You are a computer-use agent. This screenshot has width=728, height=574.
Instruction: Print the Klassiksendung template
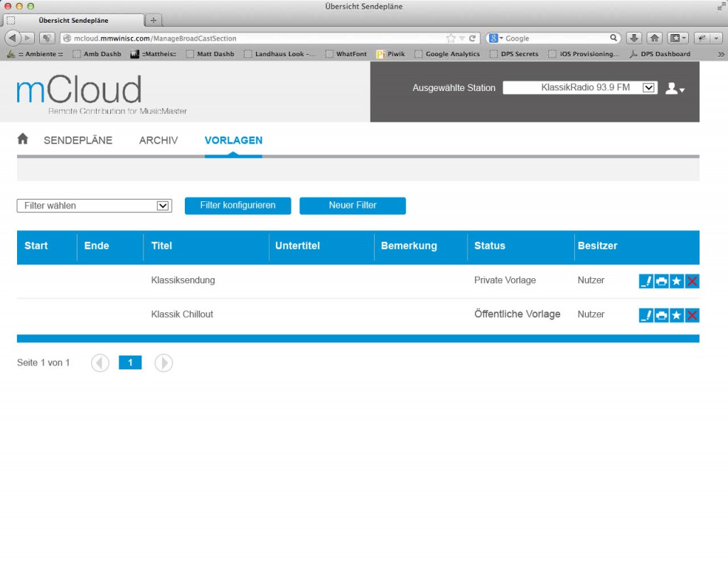tap(661, 281)
